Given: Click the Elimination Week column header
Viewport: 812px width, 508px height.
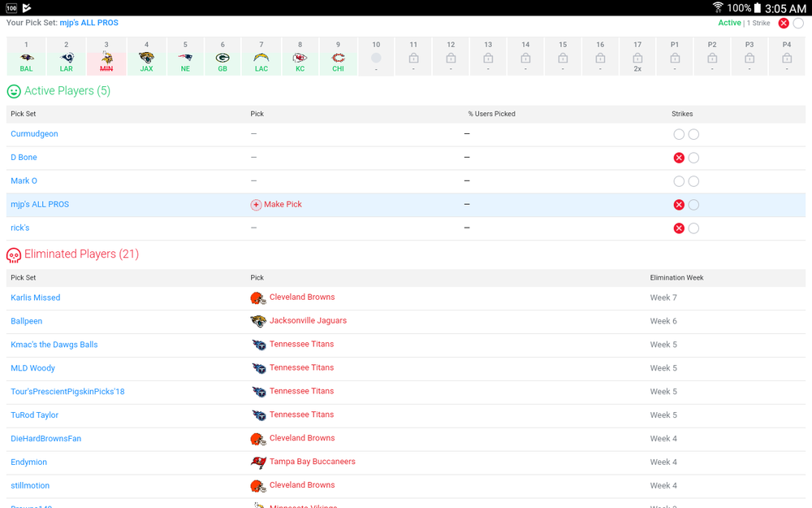Looking at the screenshot, I should coord(676,278).
